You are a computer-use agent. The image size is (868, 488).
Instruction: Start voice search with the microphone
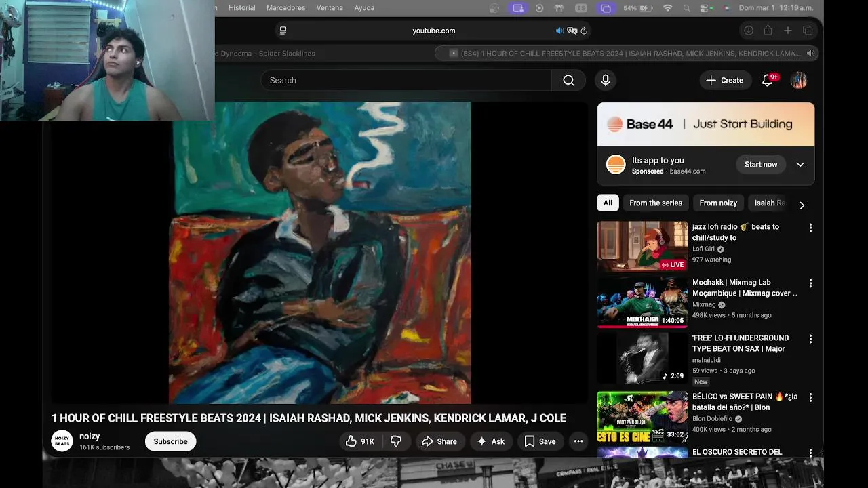pos(606,80)
